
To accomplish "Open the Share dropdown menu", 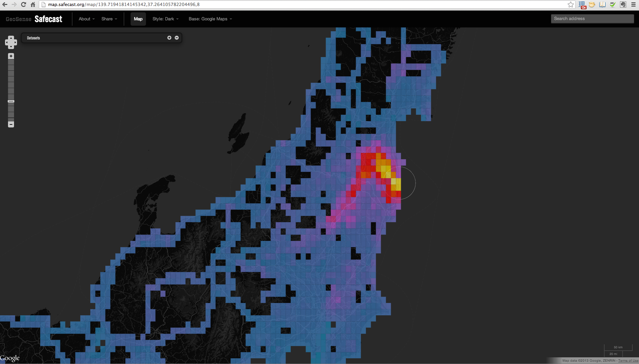I will (x=109, y=19).
